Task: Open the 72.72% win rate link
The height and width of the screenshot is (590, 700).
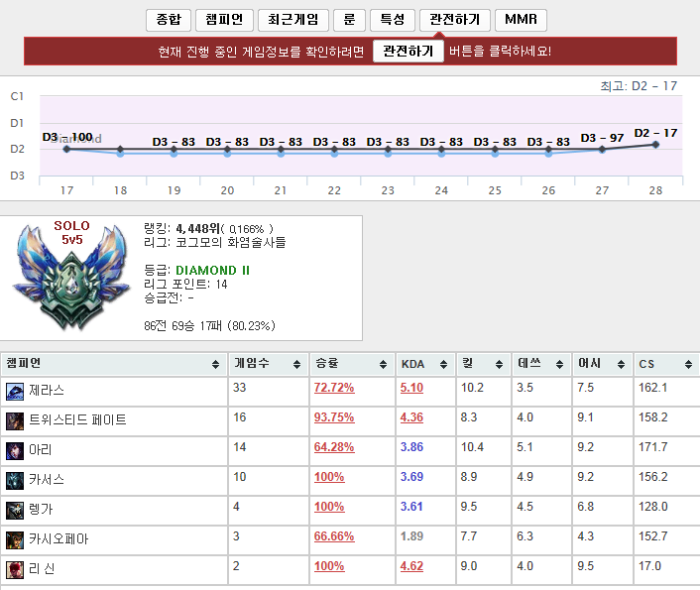Action: [334, 388]
